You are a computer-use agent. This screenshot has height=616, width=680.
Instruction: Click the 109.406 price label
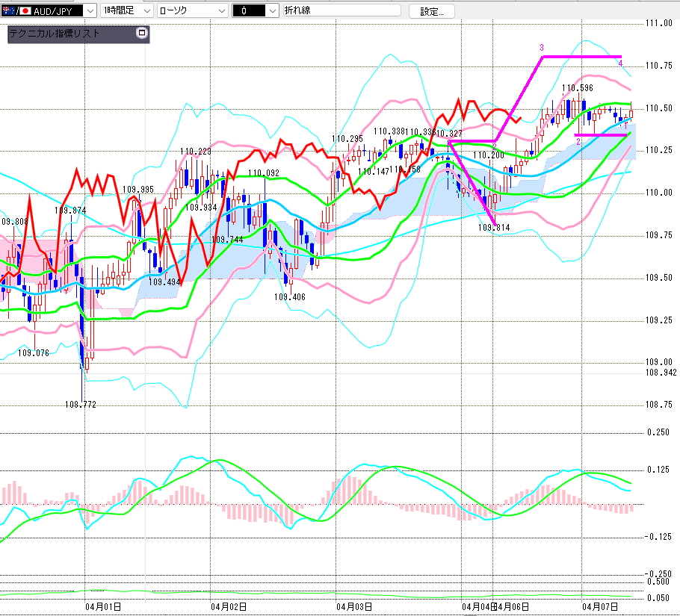pos(289,296)
